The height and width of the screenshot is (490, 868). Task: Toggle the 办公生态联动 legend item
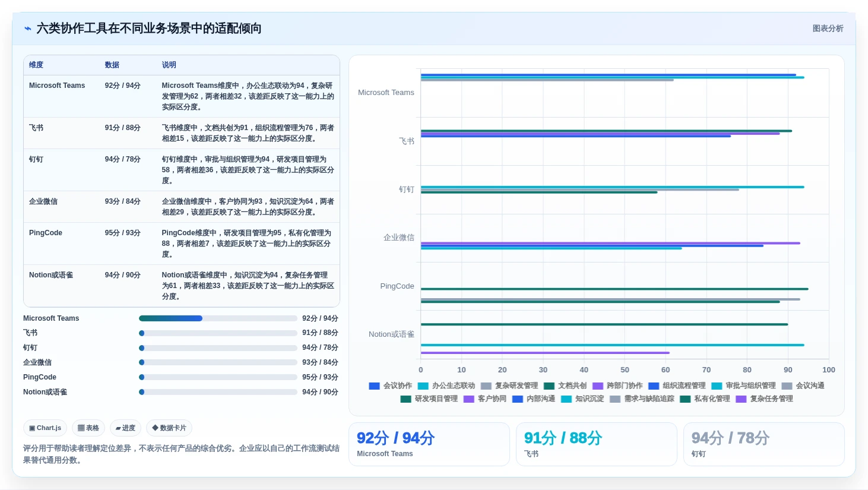click(x=446, y=385)
